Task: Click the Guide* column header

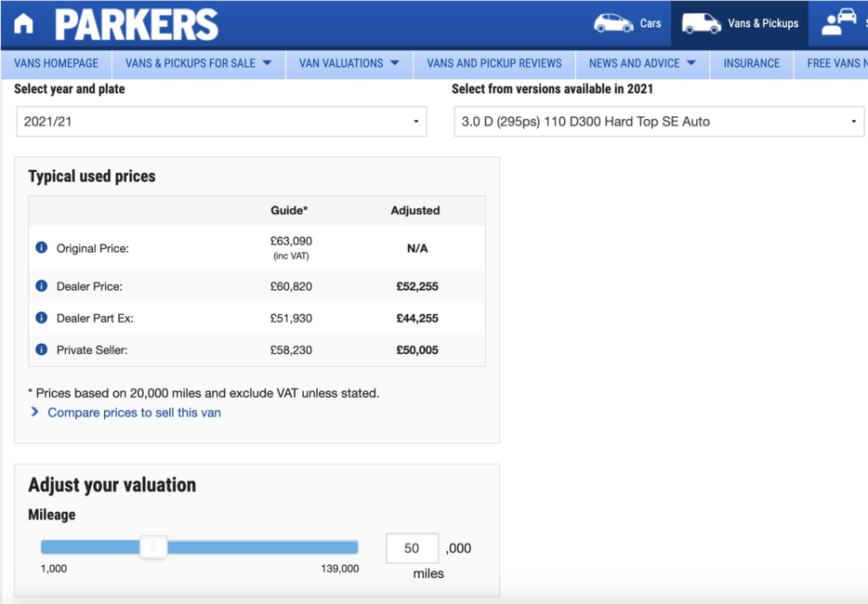Action: [x=289, y=210]
